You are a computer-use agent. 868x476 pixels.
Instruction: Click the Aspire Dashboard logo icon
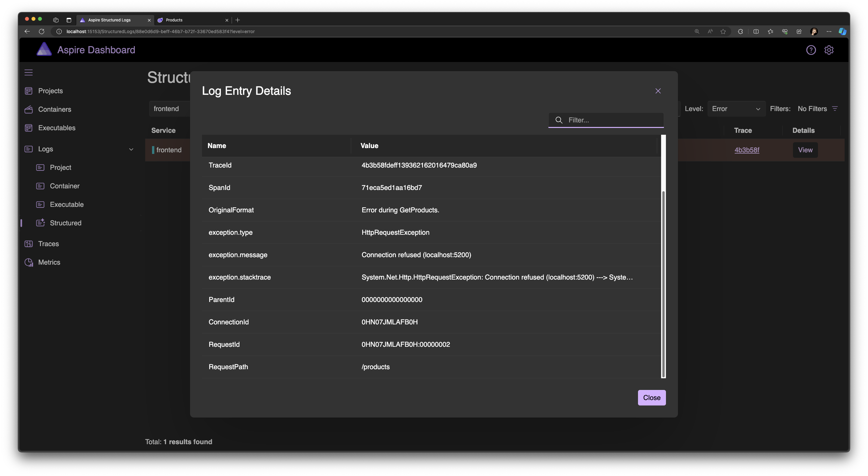click(44, 50)
